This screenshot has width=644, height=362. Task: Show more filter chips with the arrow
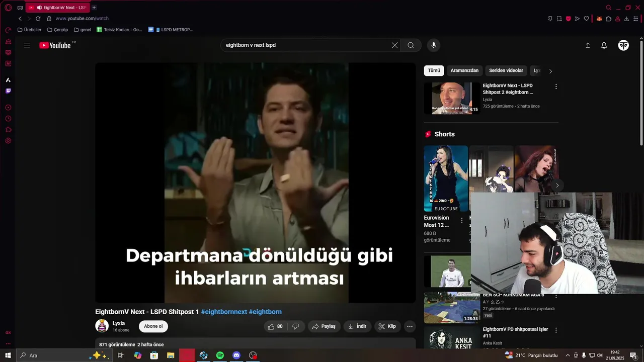[x=550, y=71]
